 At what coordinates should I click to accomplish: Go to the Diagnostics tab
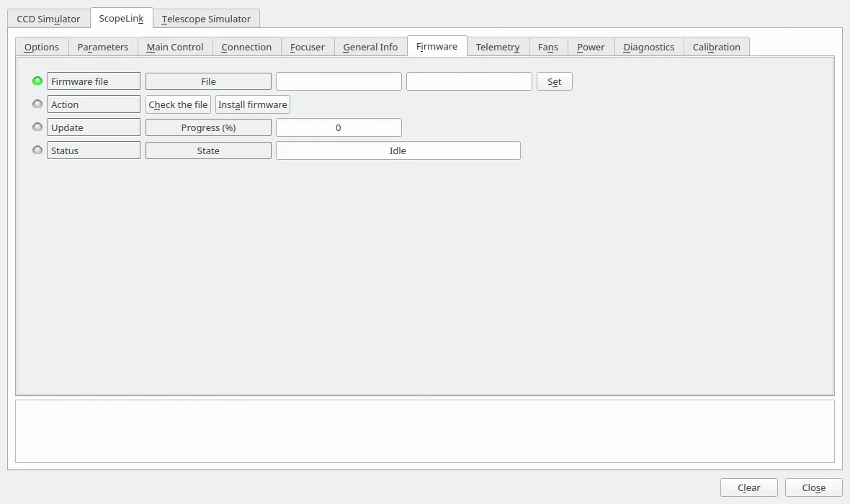tap(649, 47)
